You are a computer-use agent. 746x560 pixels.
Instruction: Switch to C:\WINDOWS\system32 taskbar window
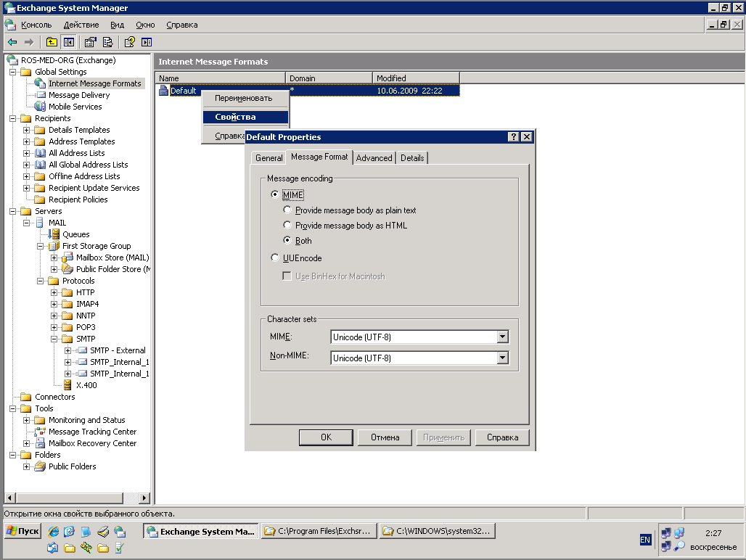point(438,531)
